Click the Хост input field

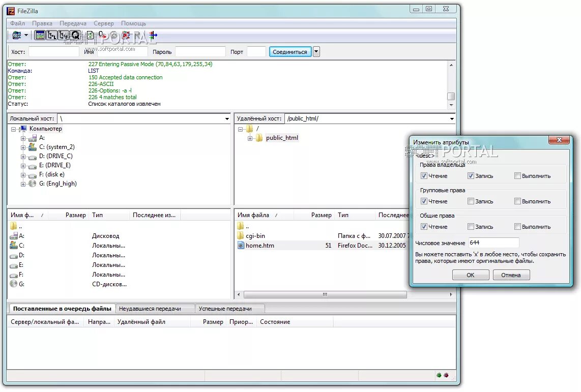pos(54,52)
